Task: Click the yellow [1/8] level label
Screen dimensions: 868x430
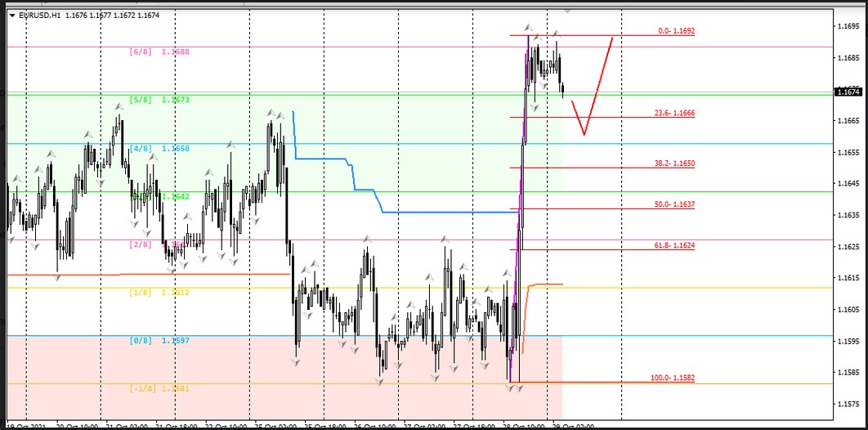Action: click(x=159, y=292)
